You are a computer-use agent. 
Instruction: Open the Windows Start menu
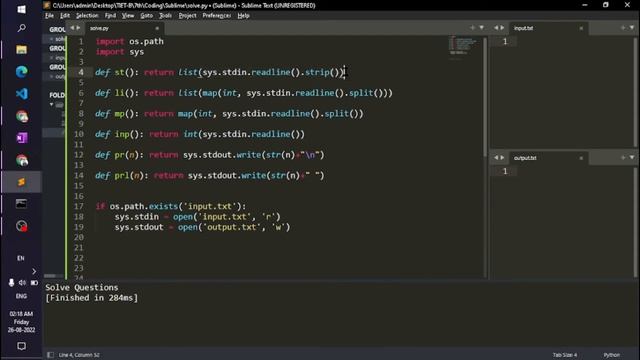tap(21, 9)
